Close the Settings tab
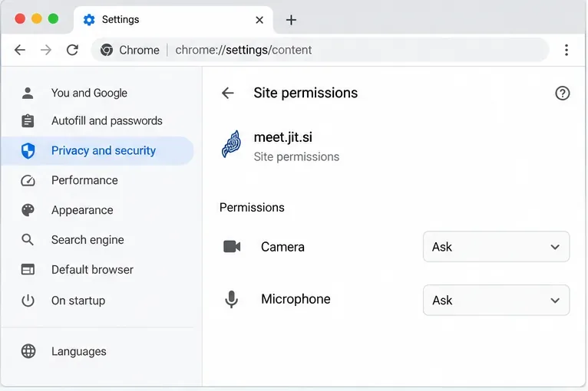588x391 pixels. pyautogui.click(x=259, y=20)
